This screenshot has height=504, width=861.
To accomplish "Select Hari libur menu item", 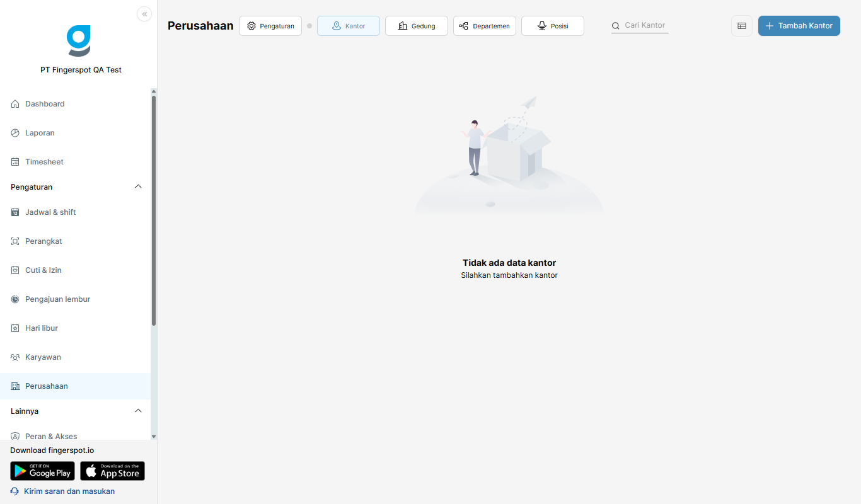I will click(x=75, y=328).
